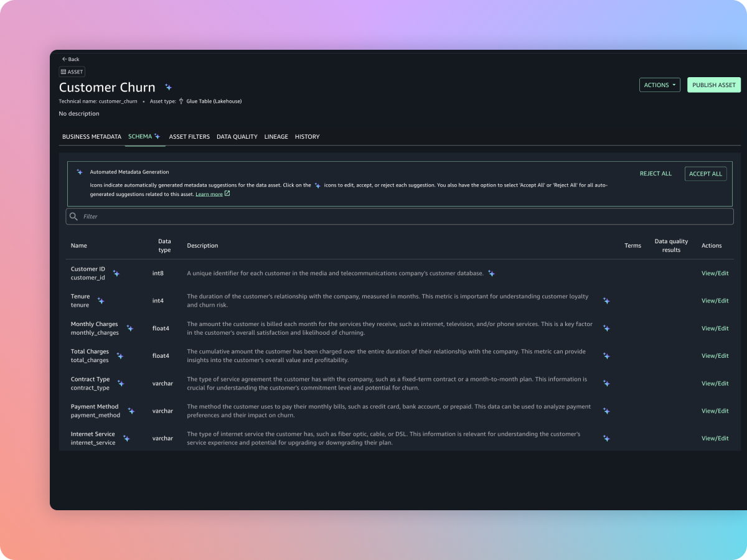Click the sparkle icon beside Customer Churn title
The height and width of the screenshot is (560, 747).
(x=168, y=88)
